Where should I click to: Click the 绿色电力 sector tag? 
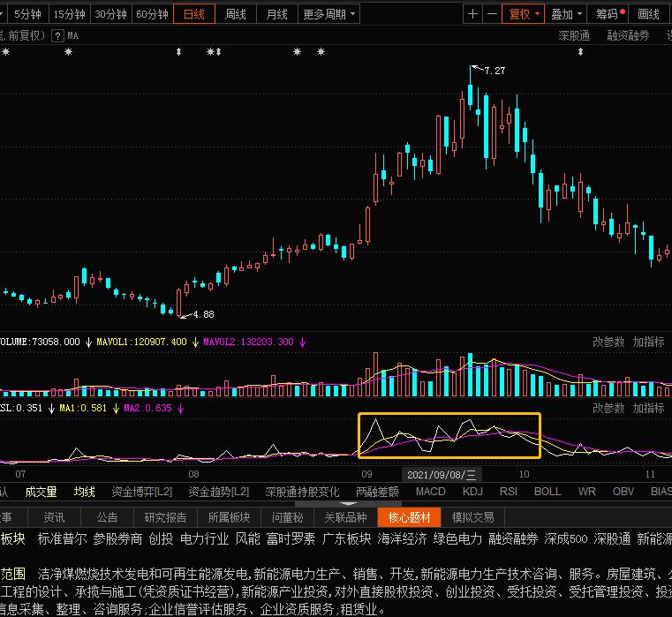pyautogui.click(x=457, y=538)
